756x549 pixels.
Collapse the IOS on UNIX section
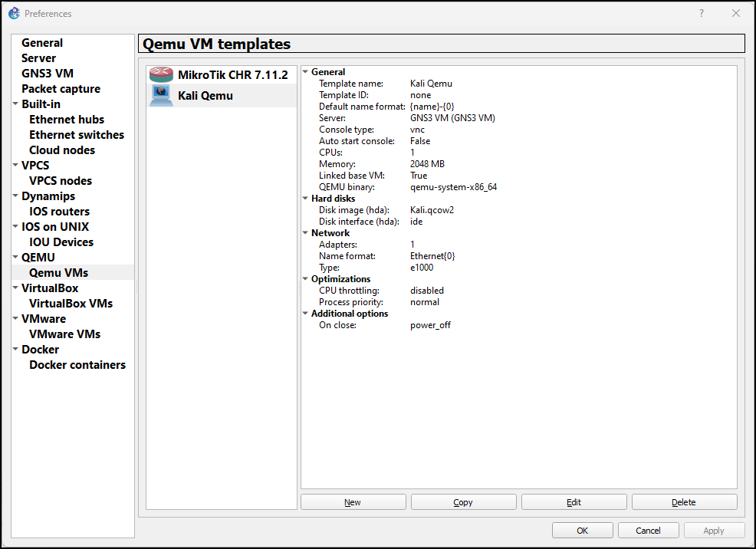[x=15, y=226]
